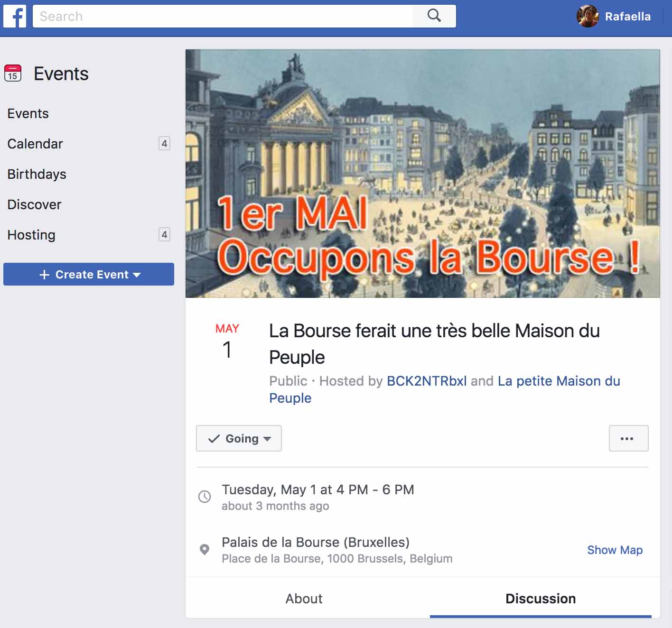The width and height of the screenshot is (672, 628).
Task: Click the clock icon beside event time
Action: (205, 497)
